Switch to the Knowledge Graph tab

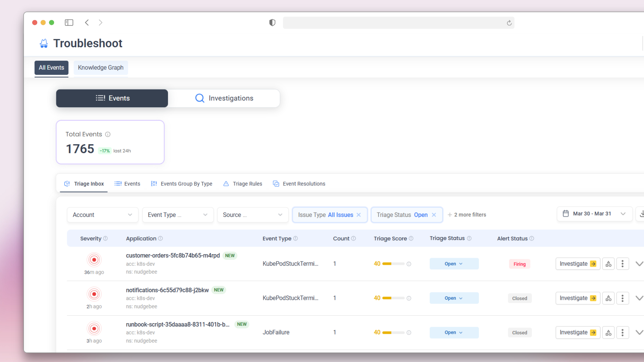point(101,67)
